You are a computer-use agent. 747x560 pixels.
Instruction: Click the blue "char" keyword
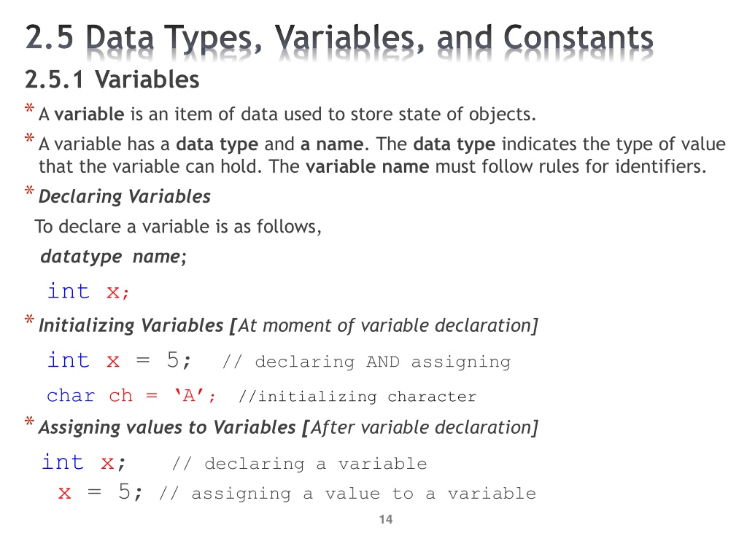point(71,396)
